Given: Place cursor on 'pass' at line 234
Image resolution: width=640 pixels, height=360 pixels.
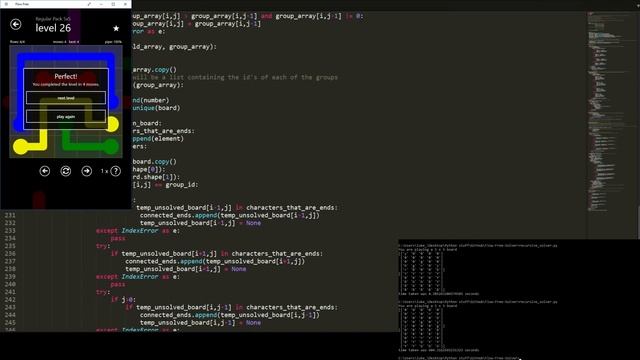Looking at the screenshot, I should (x=118, y=238).
